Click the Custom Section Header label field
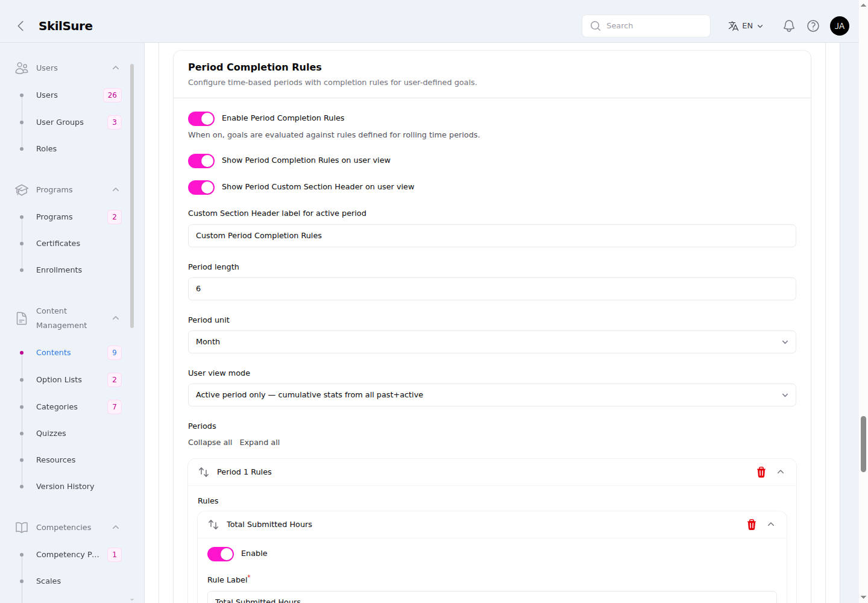The image size is (868, 603). click(x=492, y=236)
